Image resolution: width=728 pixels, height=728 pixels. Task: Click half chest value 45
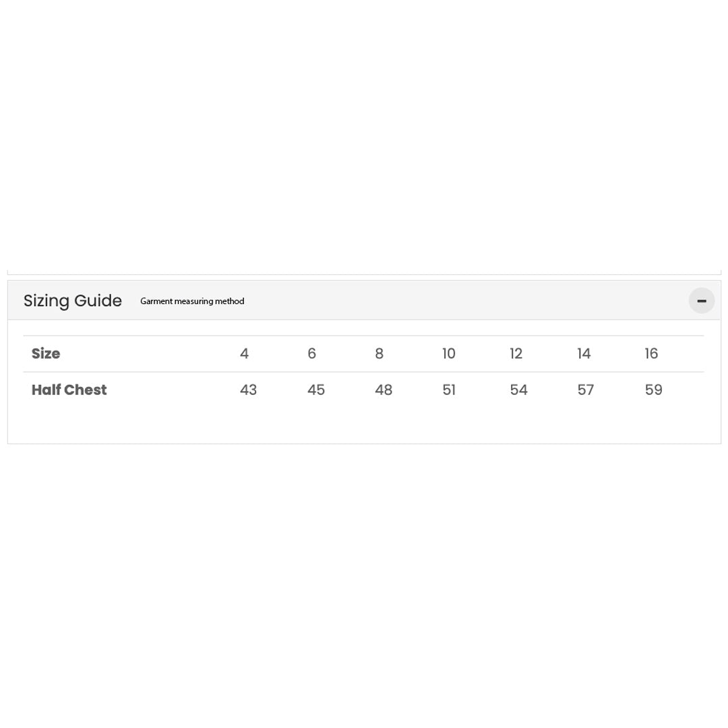tap(316, 390)
